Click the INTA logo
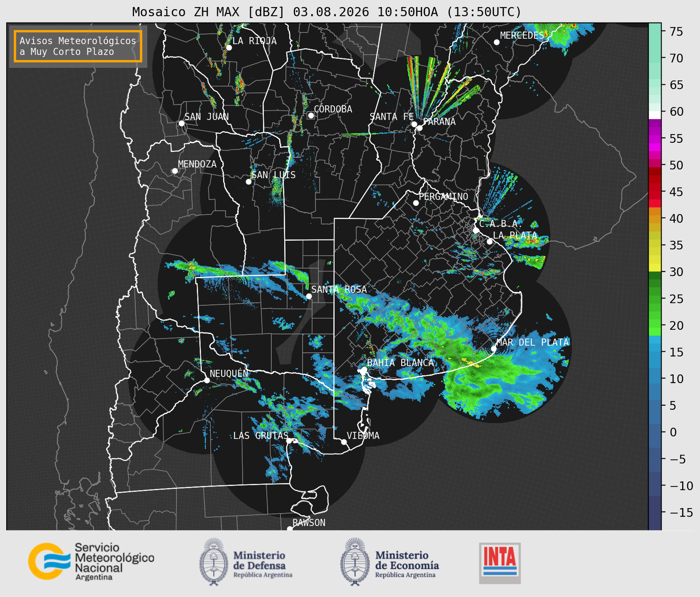The width and height of the screenshot is (700, 597). click(500, 563)
